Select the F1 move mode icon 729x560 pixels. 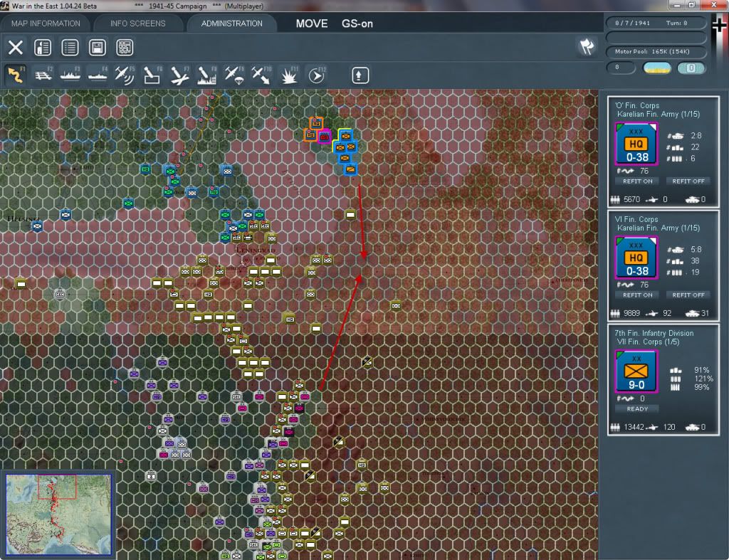16,75
